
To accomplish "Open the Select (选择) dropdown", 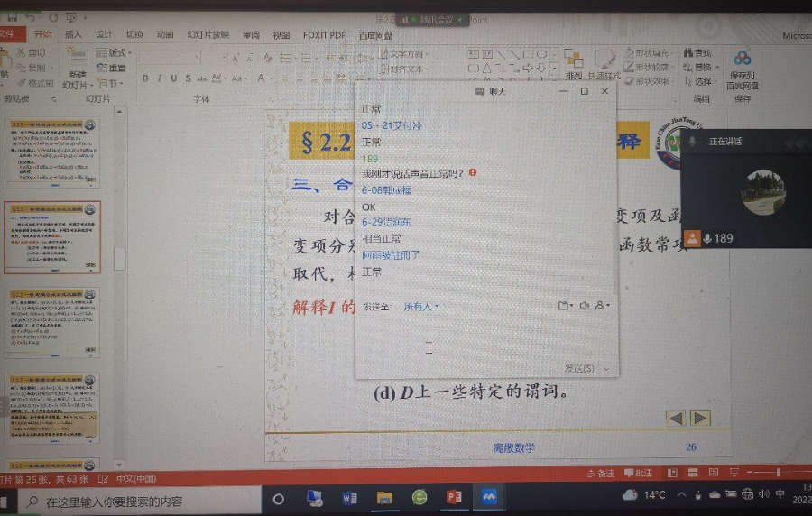I will click(701, 81).
